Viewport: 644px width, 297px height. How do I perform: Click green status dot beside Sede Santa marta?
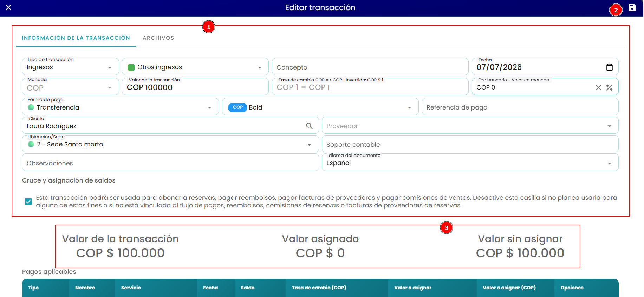click(x=31, y=144)
